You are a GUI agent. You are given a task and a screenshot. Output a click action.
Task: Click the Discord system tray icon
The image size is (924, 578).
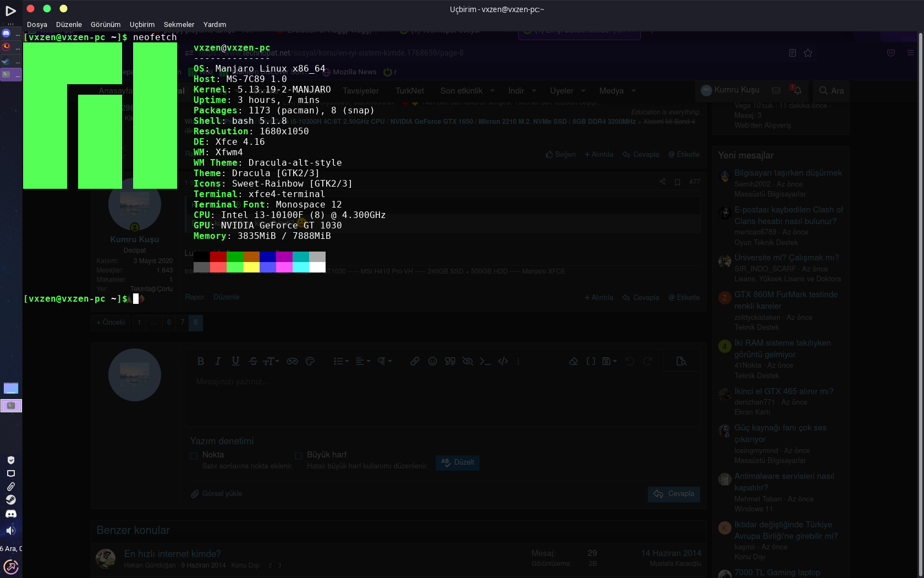pyautogui.click(x=10, y=514)
